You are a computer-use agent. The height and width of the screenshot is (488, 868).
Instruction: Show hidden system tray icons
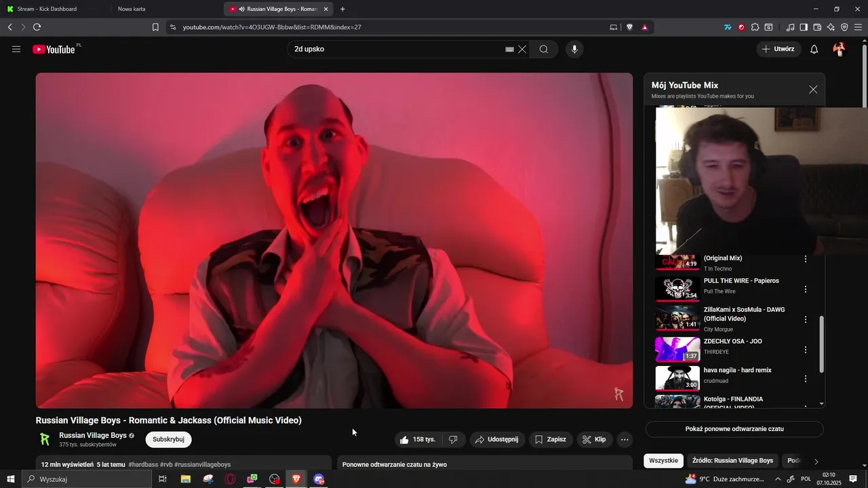tap(778, 479)
